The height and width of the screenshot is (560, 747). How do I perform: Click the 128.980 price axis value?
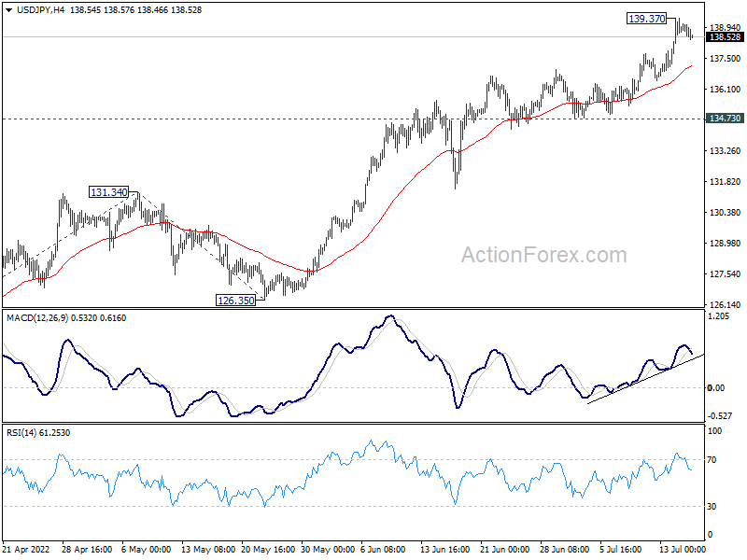[x=726, y=243]
